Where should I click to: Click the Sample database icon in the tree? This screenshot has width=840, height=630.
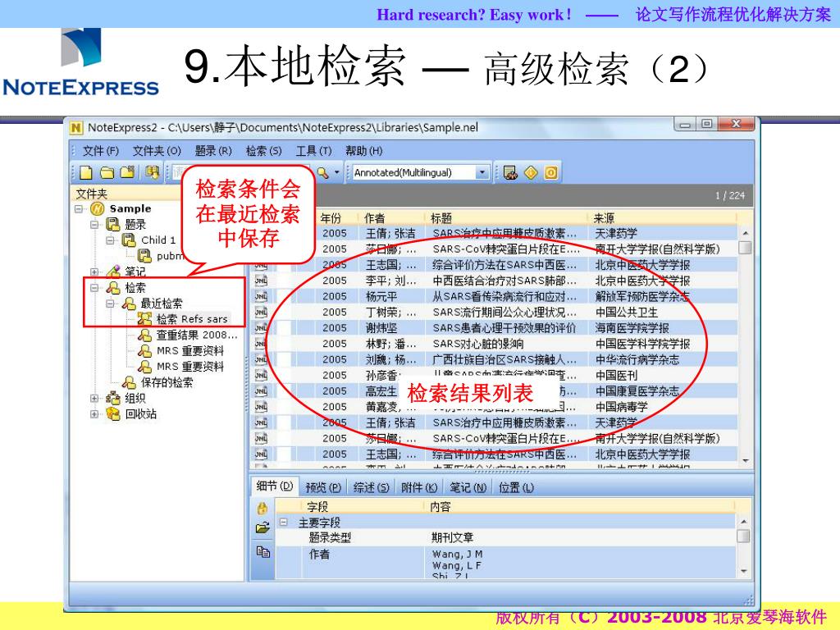pyautogui.click(x=97, y=209)
